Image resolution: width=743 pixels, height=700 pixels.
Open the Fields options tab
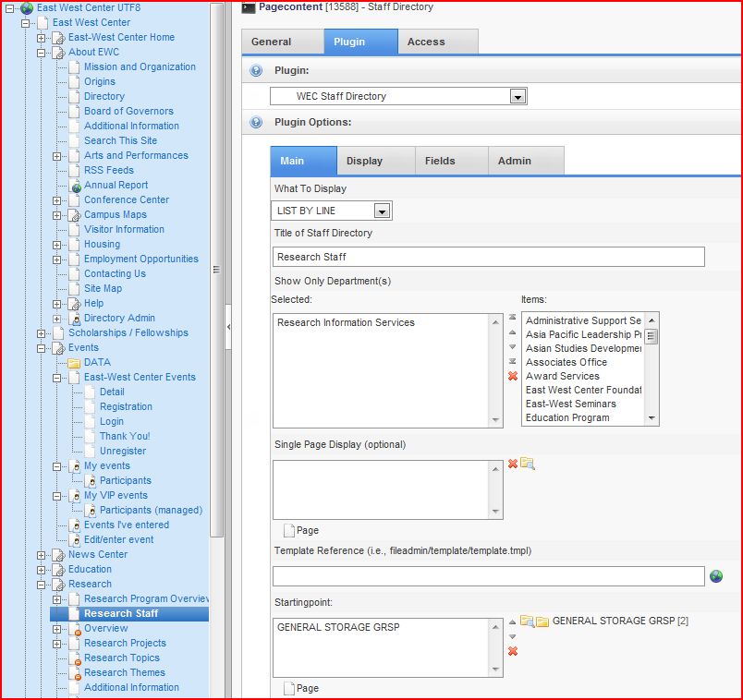(x=452, y=161)
